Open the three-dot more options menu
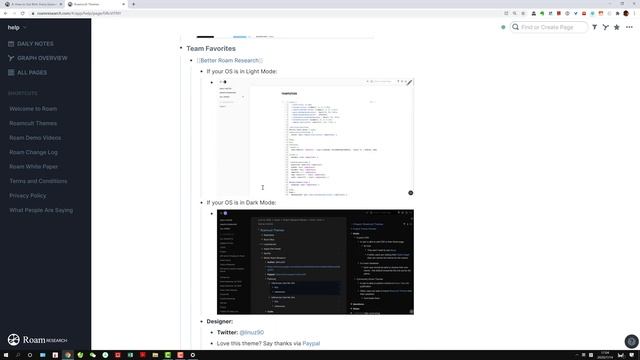 pos(629,27)
